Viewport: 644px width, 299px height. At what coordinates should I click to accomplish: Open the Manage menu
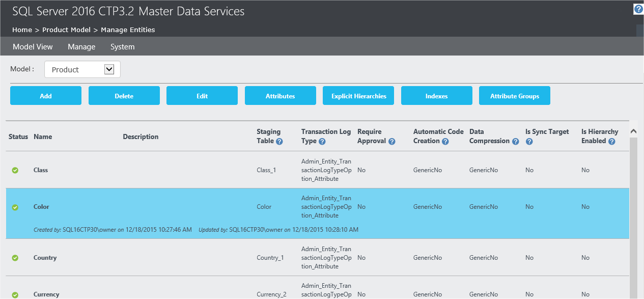point(81,47)
